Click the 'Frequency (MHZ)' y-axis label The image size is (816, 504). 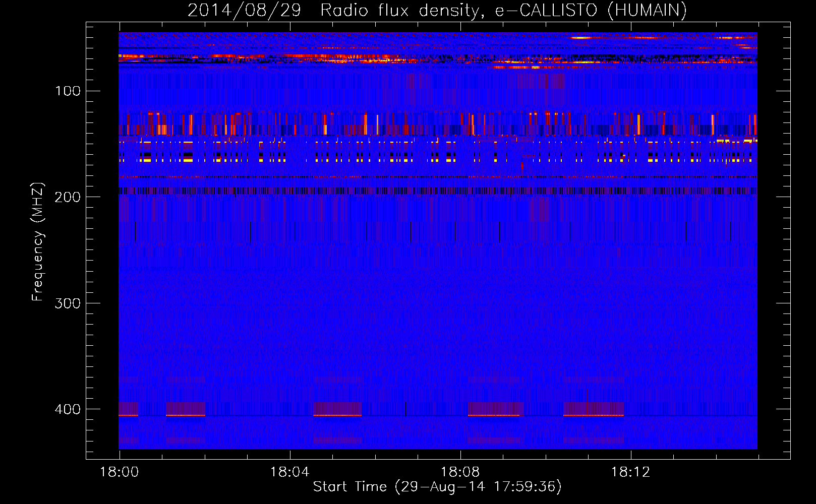pyautogui.click(x=38, y=242)
